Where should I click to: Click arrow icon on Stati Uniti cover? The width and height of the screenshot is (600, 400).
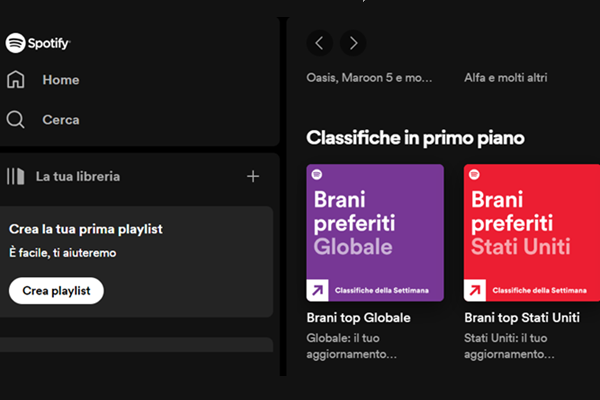click(x=475, y=290)
